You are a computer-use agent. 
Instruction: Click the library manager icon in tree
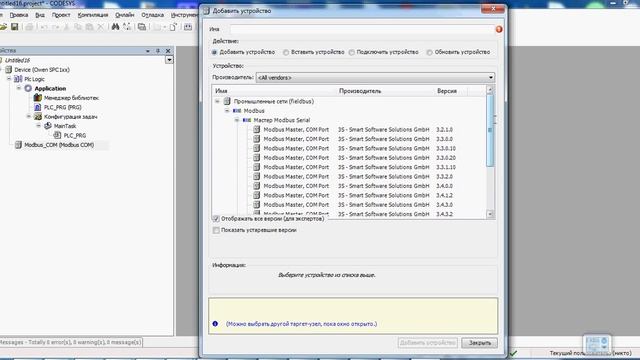coord(38,98)
